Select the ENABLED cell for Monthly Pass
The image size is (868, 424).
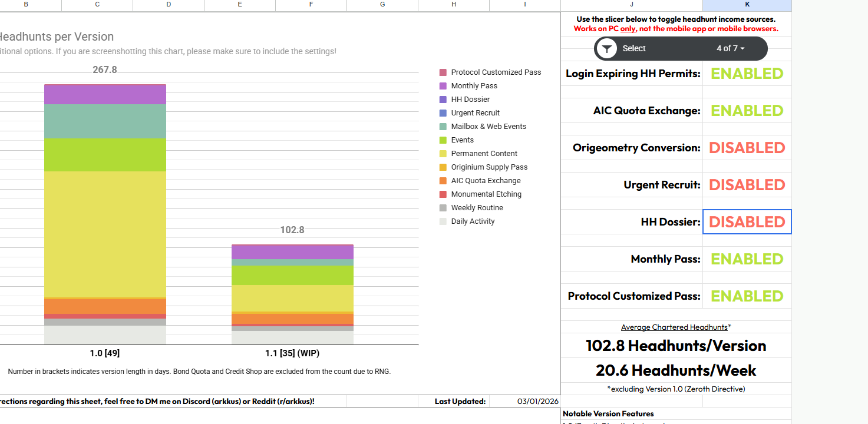pyautogui.click(x=747, y=259)
